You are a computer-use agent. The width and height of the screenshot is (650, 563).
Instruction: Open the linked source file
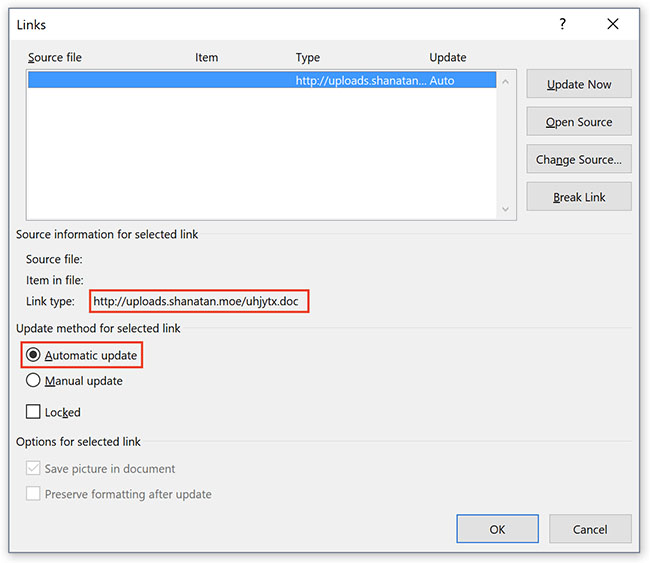579,122
